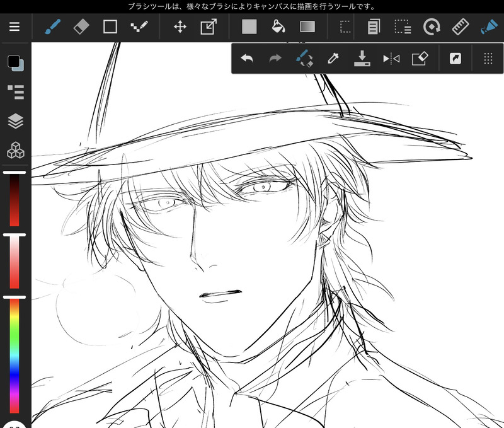Switch between brush and eraser
The width and height of the screenshot is (504, 428).
click(304, 59)
